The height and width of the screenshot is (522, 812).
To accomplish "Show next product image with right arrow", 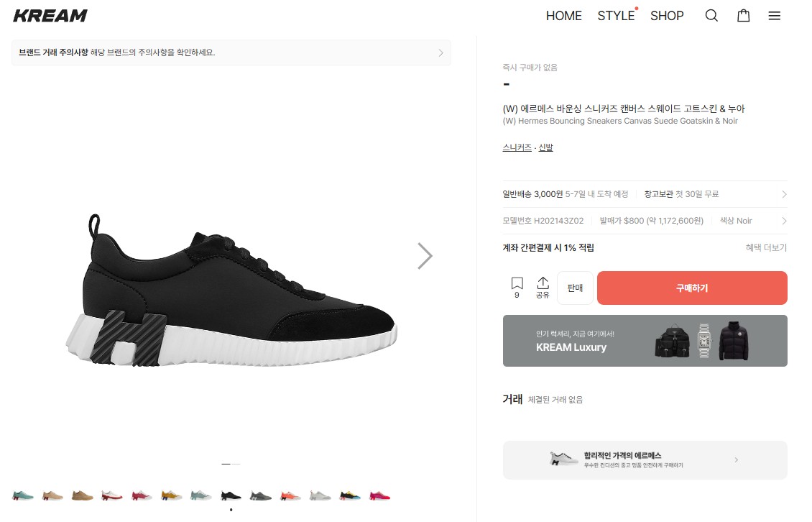I will click(x=425, y=255).
